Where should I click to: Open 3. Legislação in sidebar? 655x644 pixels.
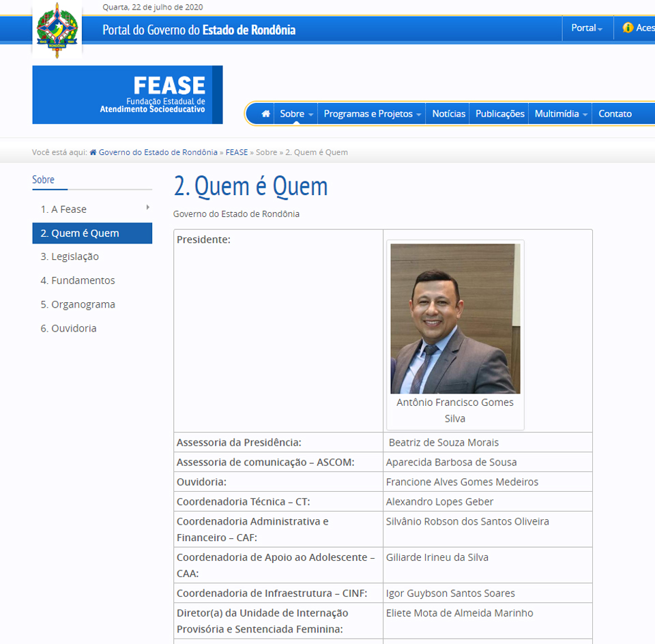pos(70,257)
